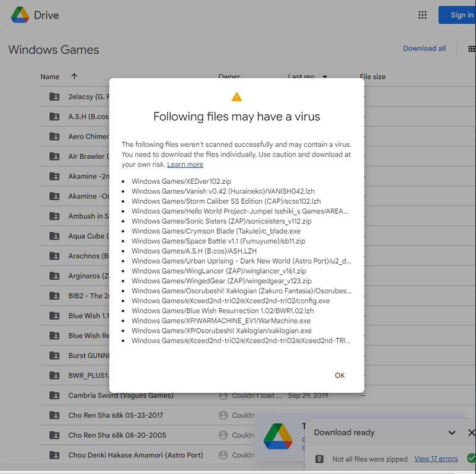Click the xaklogian.exe list entry
The width and height of the screenshot is (476, 474).
point(221,331)
